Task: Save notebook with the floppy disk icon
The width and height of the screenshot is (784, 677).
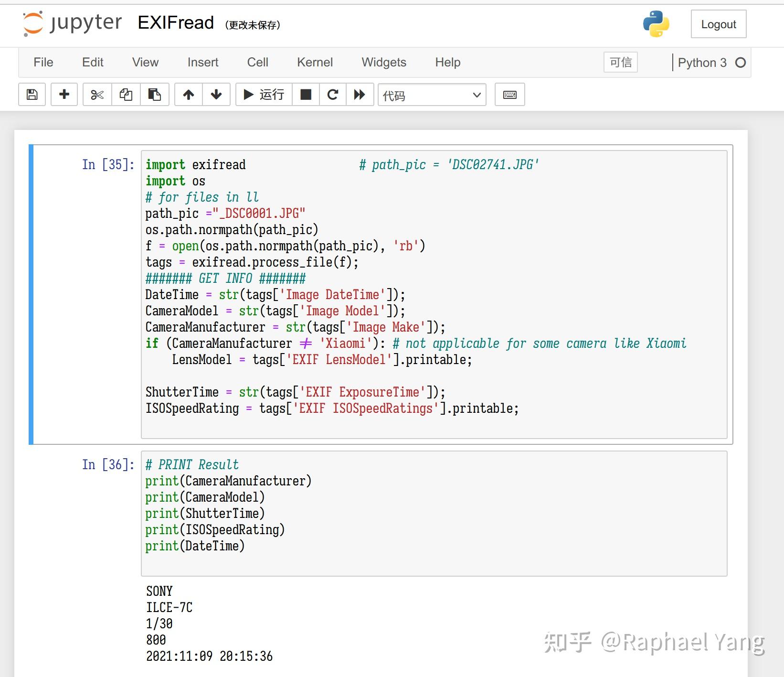Action: point(32,95)
